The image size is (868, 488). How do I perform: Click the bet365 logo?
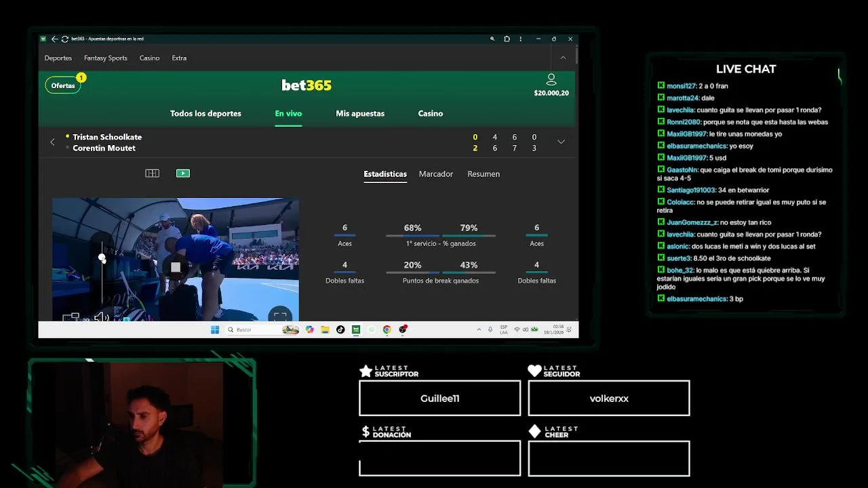tap(307, 85)
